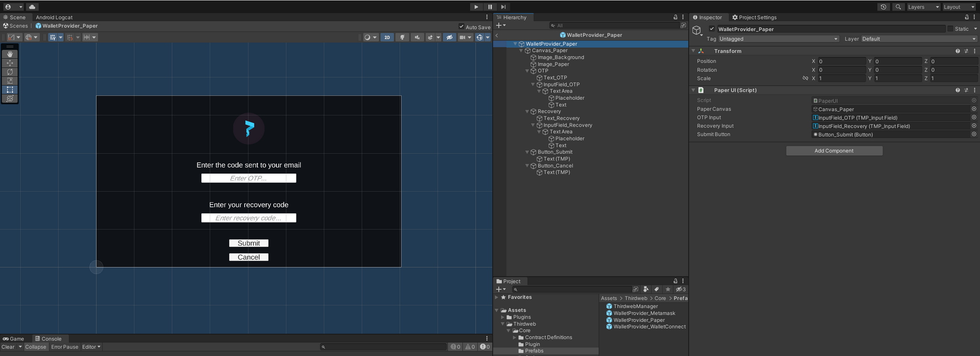
Task: Collapse the Recovery node in Hierarchy
Action: tap(527, 112)
